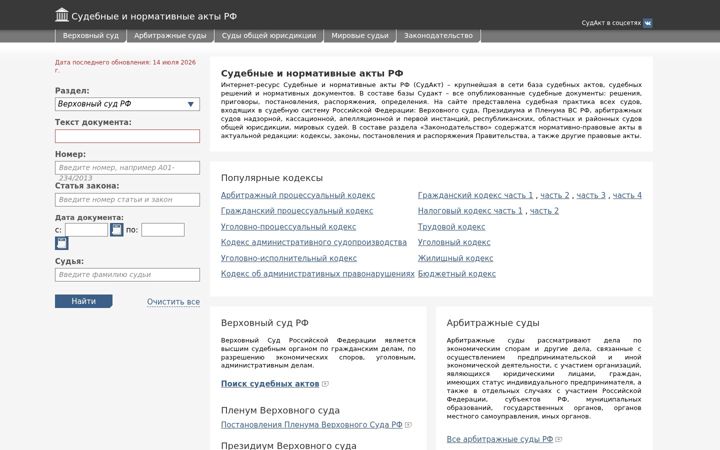The height and width of the screenshot is (450, 720).
Task: Open Уголовно-исполнительный кодекс link
Action: click(x=288, y=258)
